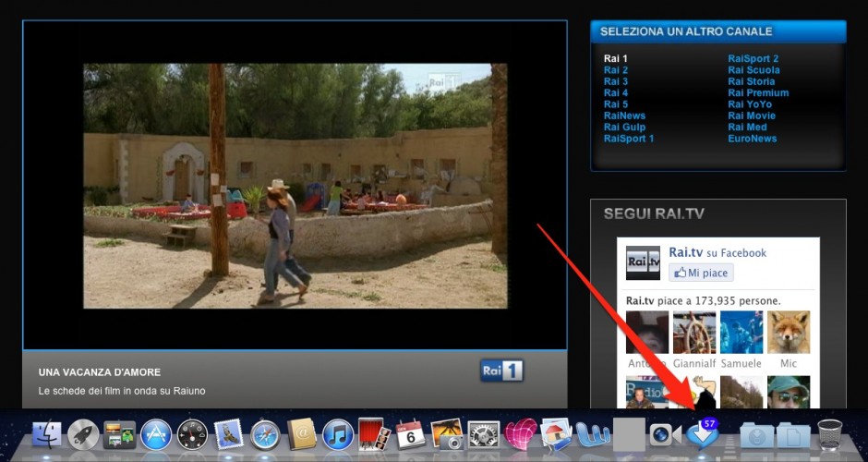Open iCal calendar showing 6
The image size is (868, 462).
(x=411, y=434)
